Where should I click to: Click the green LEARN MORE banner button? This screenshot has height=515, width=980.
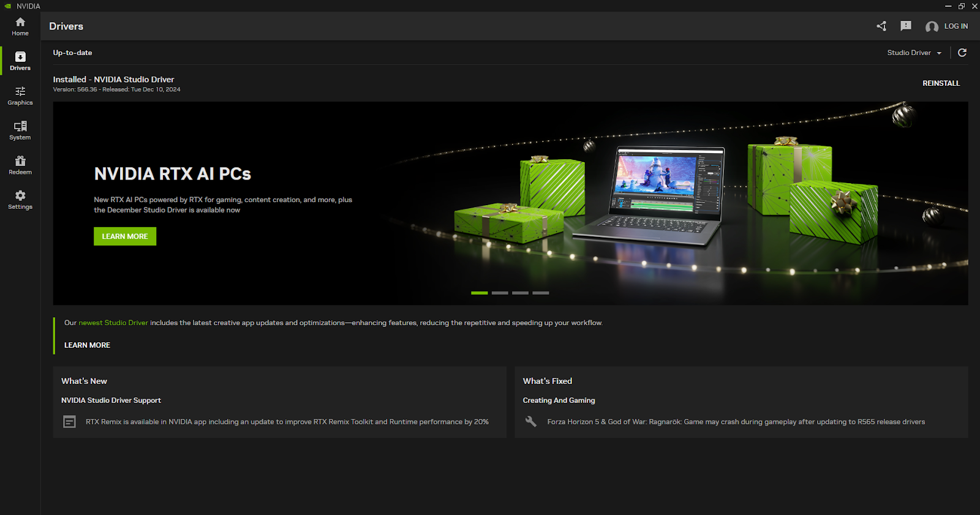125,236
